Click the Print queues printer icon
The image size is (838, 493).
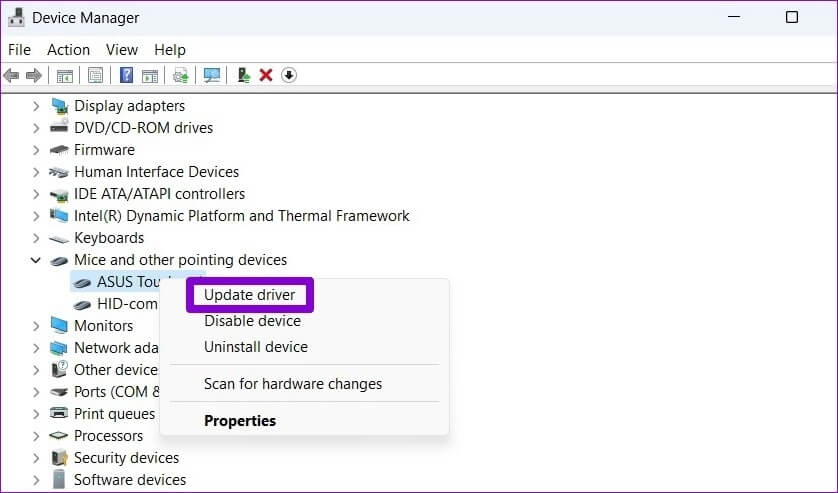(x=59, y=413)
